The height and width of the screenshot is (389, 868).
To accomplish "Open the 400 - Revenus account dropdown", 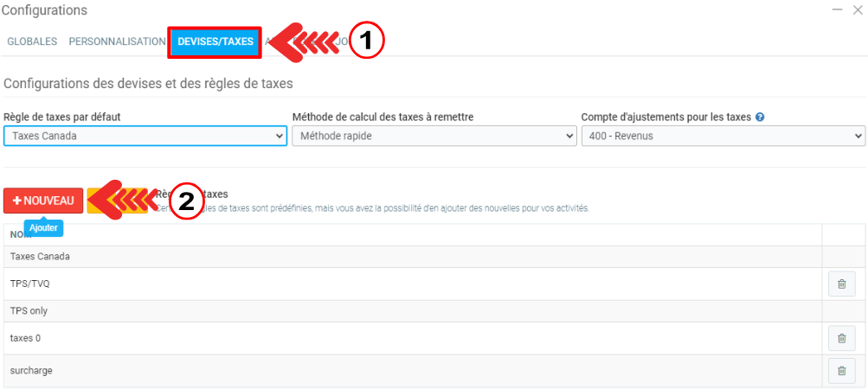I will [x=723, y=137].
